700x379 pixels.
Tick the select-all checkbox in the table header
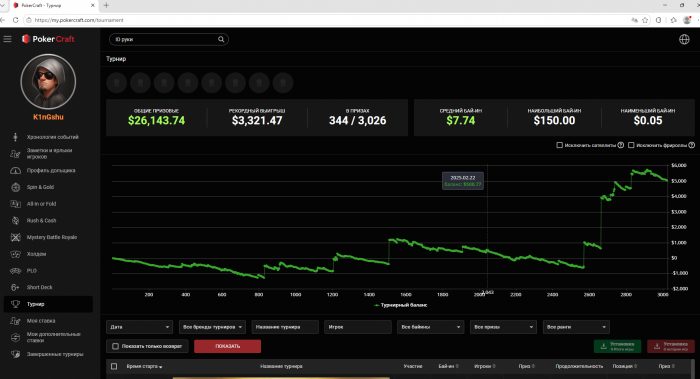[x=114, y=367]
